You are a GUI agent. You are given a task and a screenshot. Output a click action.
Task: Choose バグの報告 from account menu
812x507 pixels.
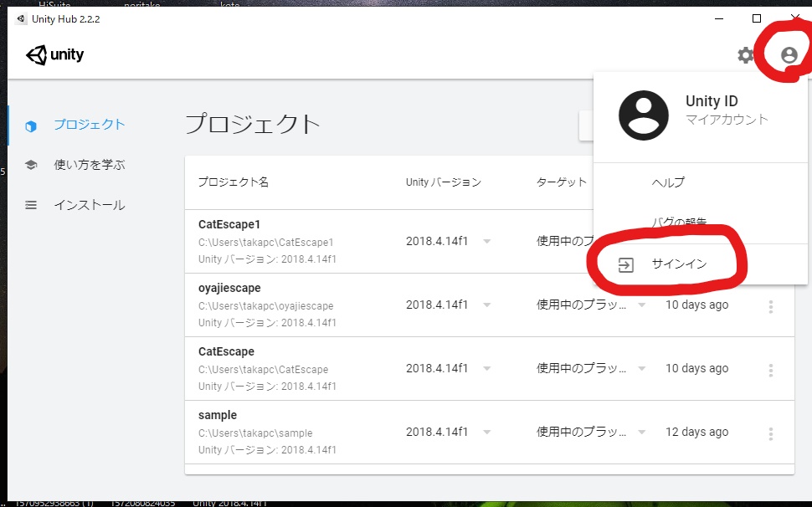click(x=679, y=223)
